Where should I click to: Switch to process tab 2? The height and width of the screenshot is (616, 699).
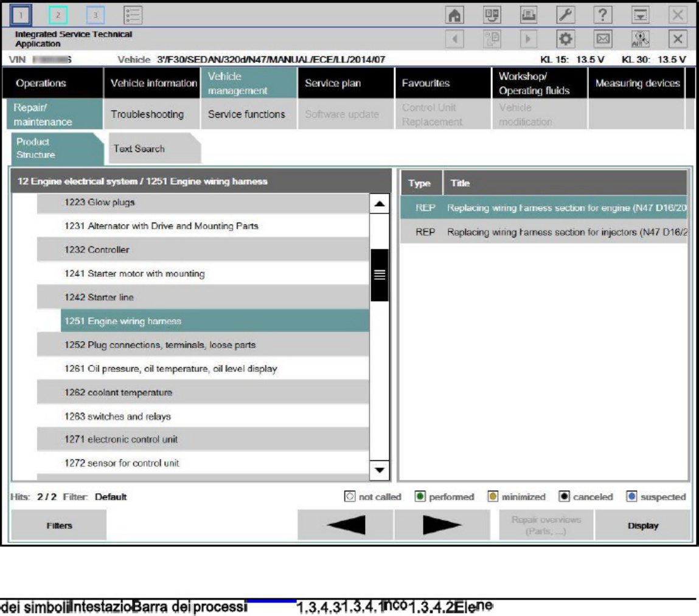[x=58, y=15]
